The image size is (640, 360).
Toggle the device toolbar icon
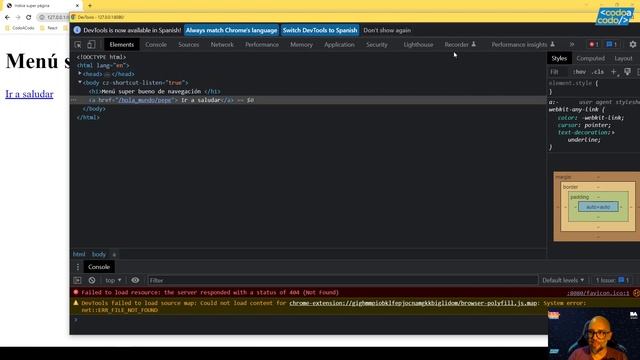91,44
